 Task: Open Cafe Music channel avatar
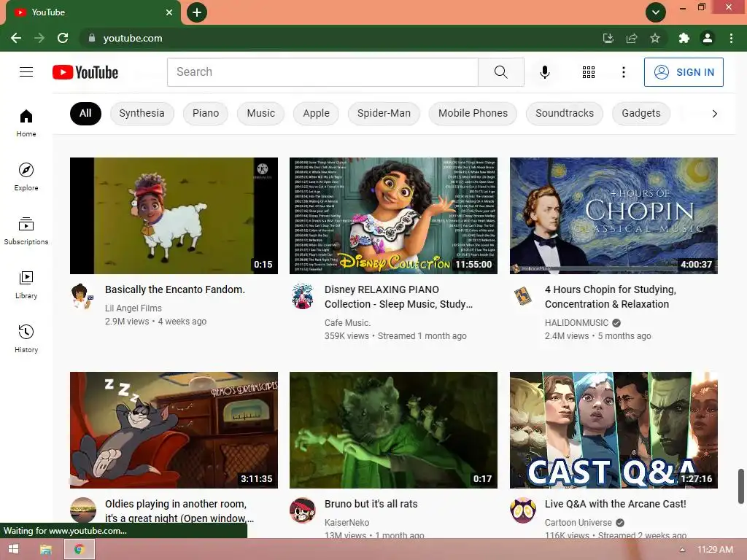(303, 296)
